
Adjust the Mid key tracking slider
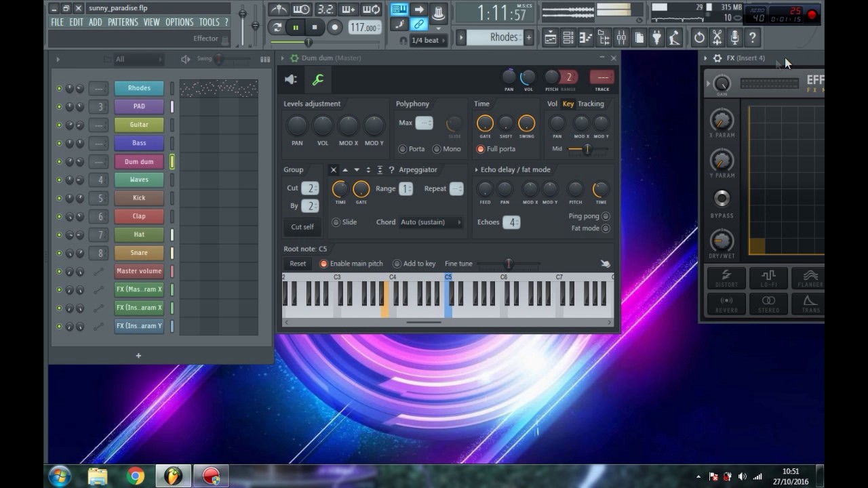tap(587, 149)
